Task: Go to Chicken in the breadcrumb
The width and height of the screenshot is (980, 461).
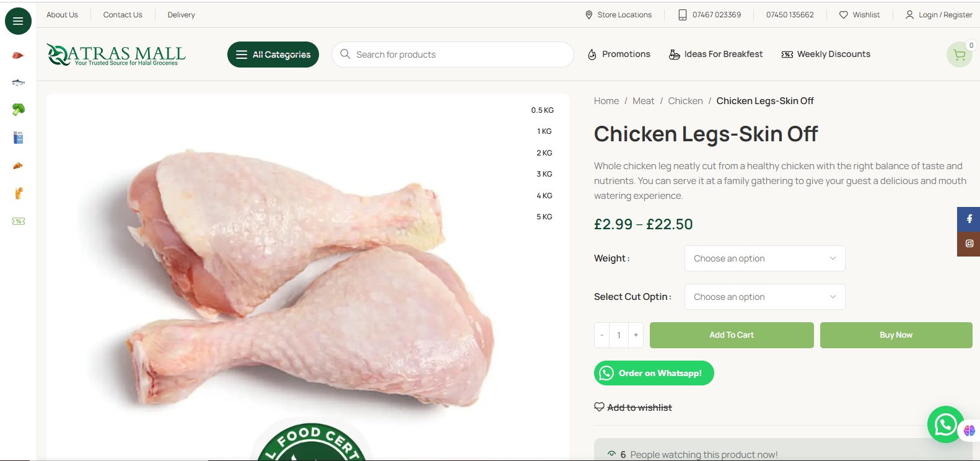Action: pyautogui.click(x=685, y=101)
